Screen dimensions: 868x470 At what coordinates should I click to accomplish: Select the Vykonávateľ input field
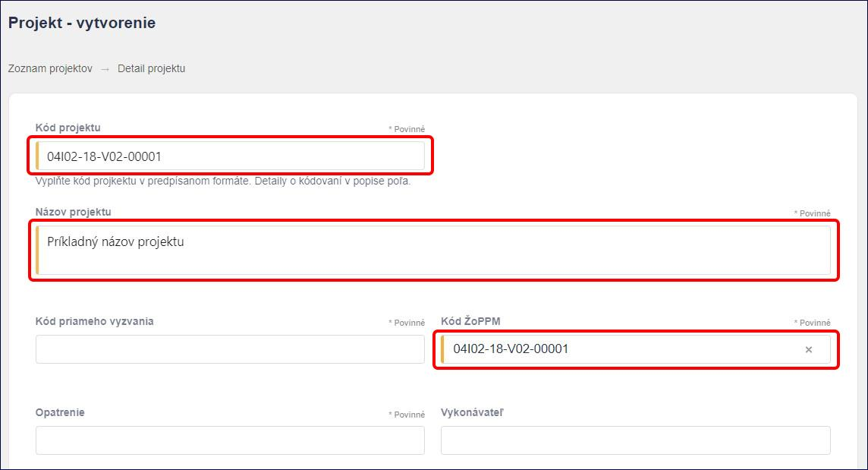(x=636, y=440)
